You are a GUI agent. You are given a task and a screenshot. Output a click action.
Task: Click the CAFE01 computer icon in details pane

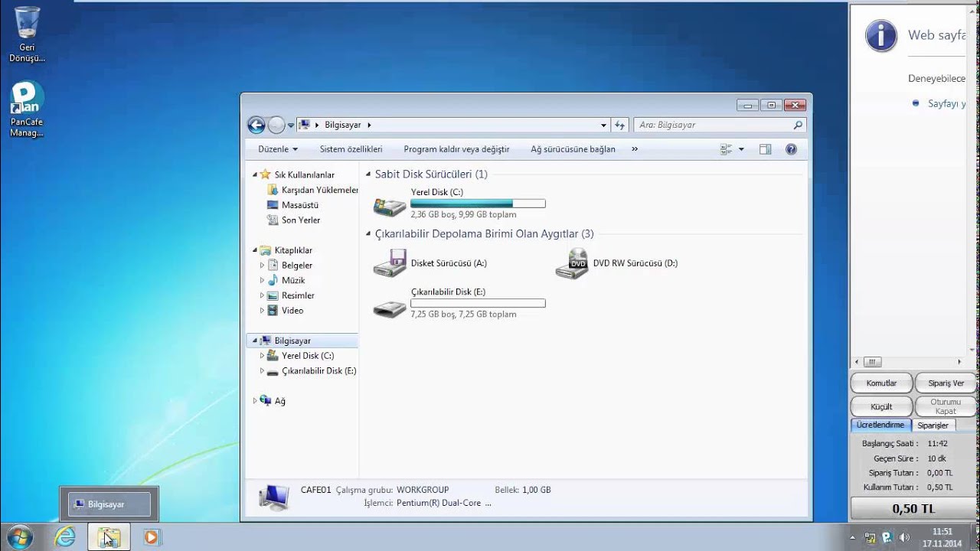pos(273,497)
